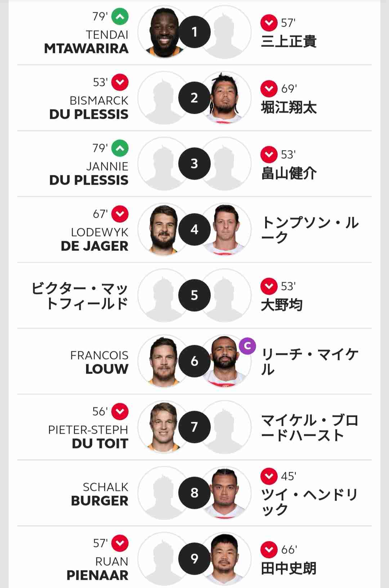Screen dimensions: 389x588
Task: Select position number 5 circle
Action: pos(194,295)
